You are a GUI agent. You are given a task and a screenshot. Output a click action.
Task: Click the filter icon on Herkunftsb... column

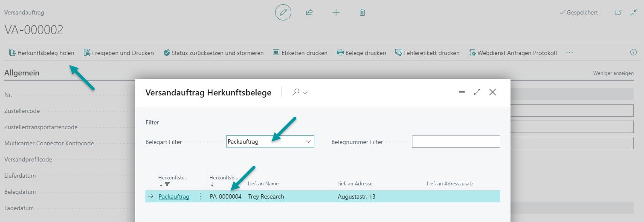(167, 184)
